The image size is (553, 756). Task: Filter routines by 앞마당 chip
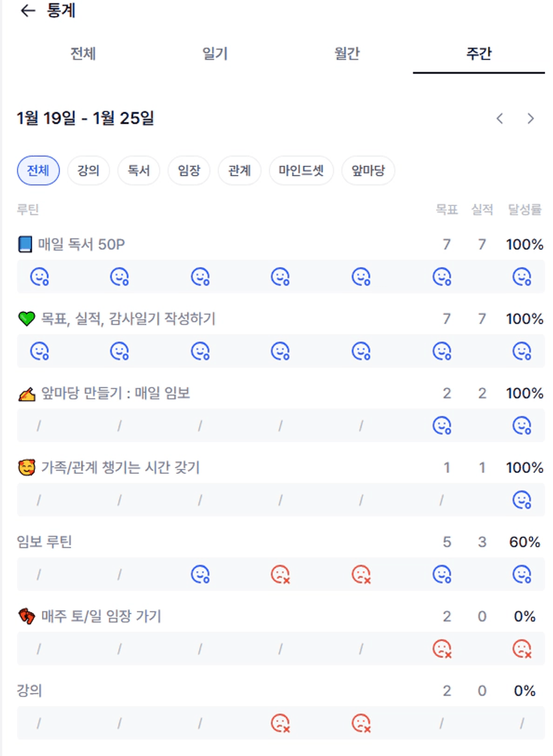click(368, 171)
